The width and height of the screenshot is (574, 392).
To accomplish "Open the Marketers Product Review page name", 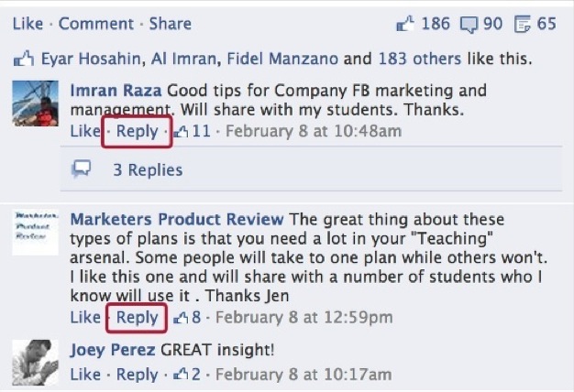I will 177,220.
